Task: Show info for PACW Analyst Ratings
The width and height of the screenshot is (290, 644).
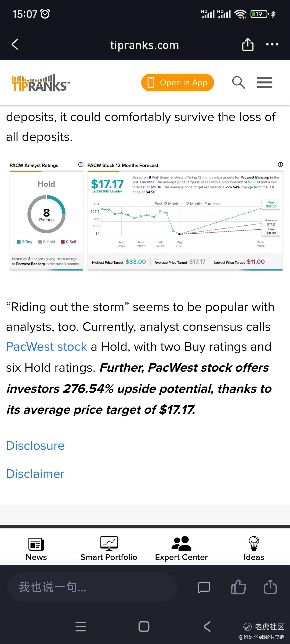Action: coord(81,164)
